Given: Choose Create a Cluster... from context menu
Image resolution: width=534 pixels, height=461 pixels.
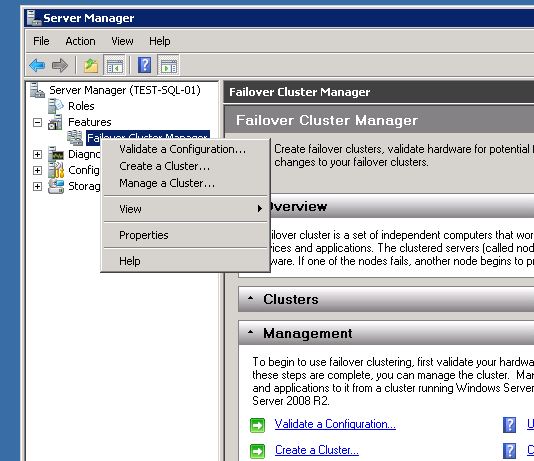Looking at the screenshot, I should (185, 166).
